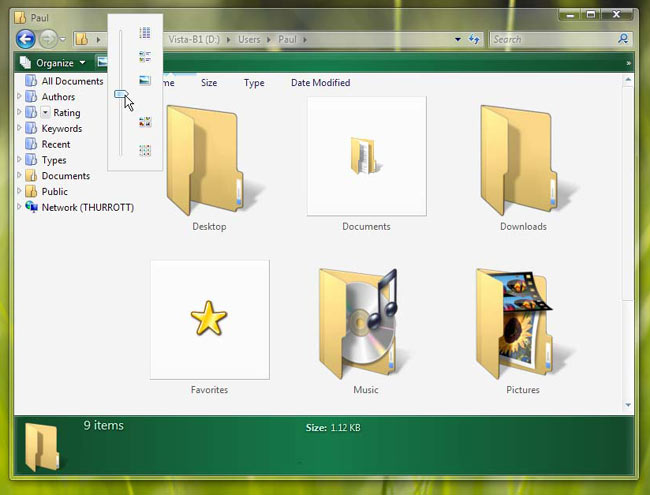The height and width of the screenshot is (495, 650).
Task: Sort by the Type column header
Action: coord(254,83)
